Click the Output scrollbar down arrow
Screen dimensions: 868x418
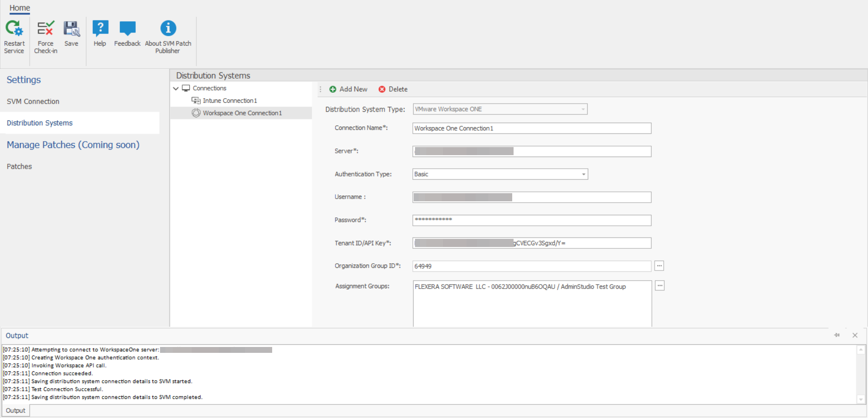[x=861, y=399]
